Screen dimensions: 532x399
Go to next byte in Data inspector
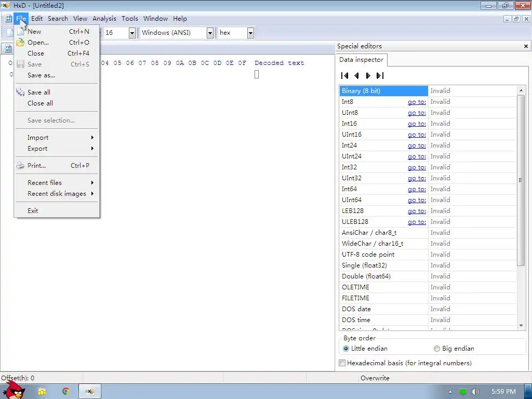368,76
